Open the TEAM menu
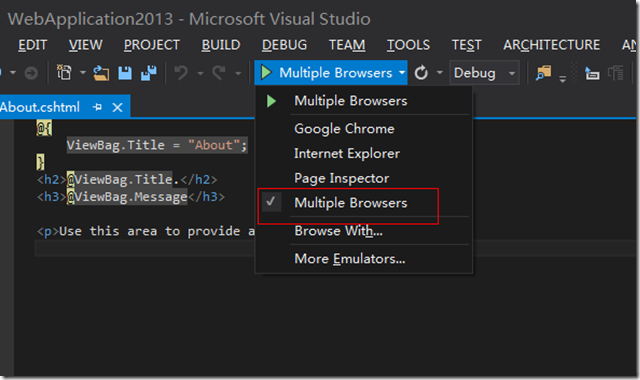The height and width of the screenshot is (380, 640). [347, 44]
